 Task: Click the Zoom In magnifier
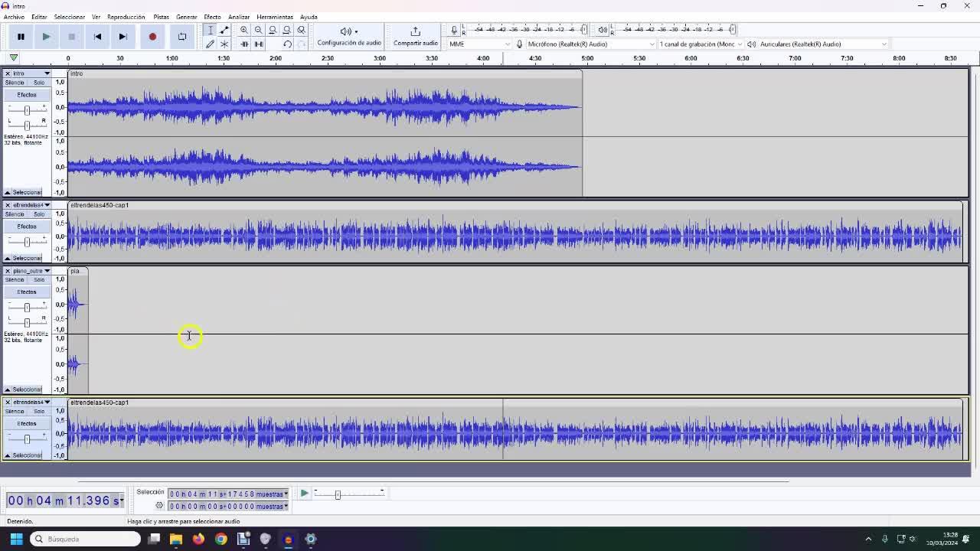click(244, 30)
